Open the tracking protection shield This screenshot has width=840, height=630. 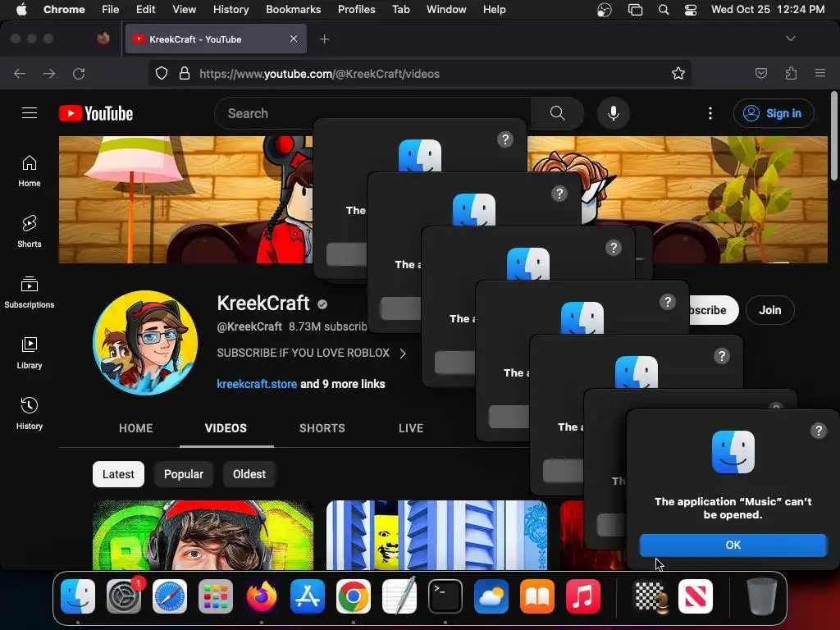(162, 73)
